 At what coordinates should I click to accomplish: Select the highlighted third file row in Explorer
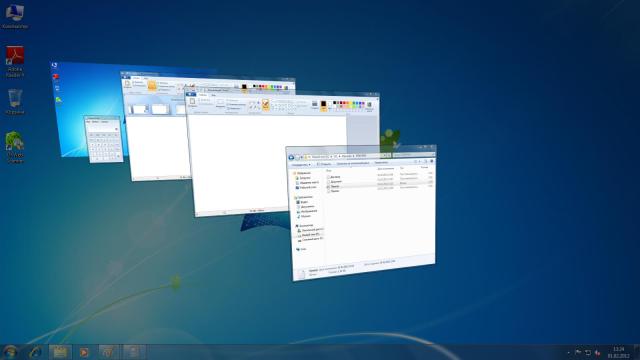pos(380,185)
